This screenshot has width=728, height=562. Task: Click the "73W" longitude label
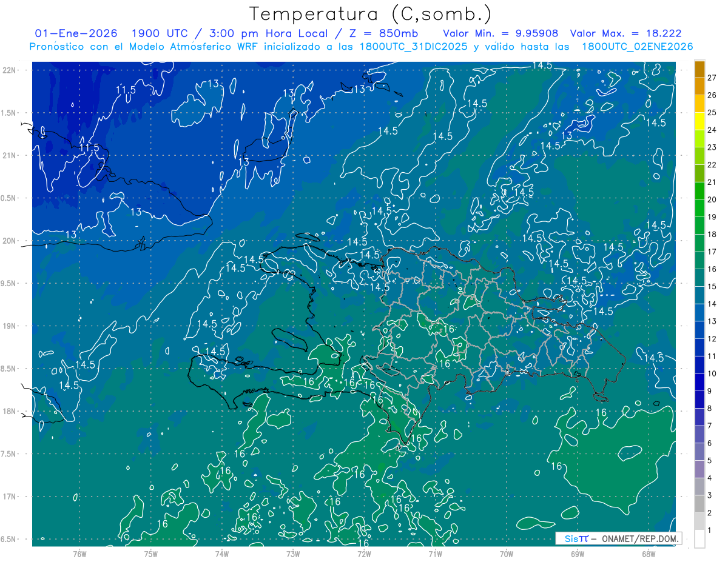(293, 554)
